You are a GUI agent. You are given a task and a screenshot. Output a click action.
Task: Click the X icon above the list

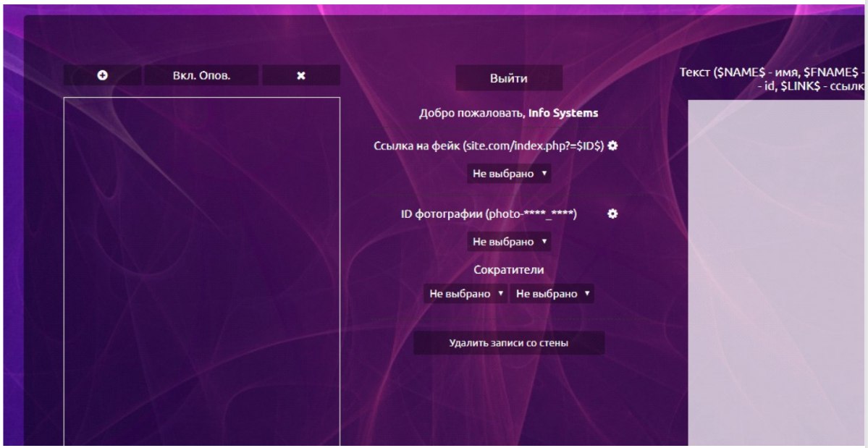[x=300, y=76]
